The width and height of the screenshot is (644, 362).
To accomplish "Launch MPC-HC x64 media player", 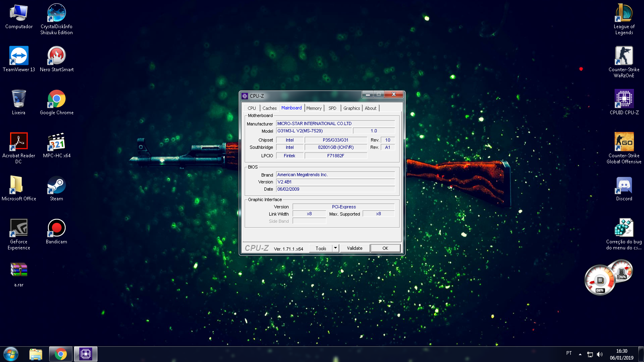I will (56, 146).
